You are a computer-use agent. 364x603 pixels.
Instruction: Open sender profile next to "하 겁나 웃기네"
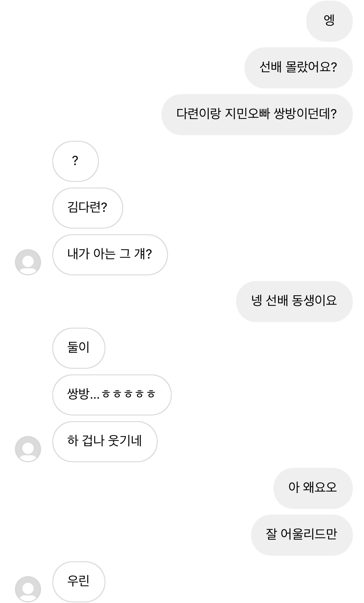tap(28, 449)
